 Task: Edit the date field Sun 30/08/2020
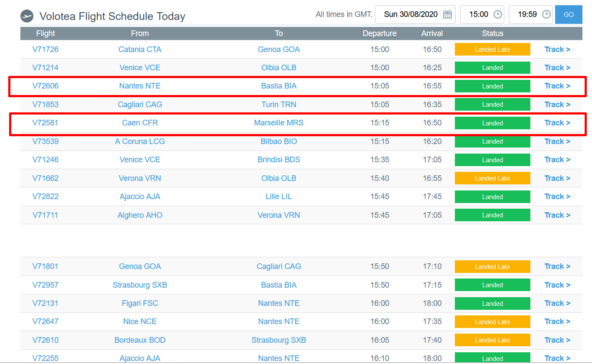(415, 14)
